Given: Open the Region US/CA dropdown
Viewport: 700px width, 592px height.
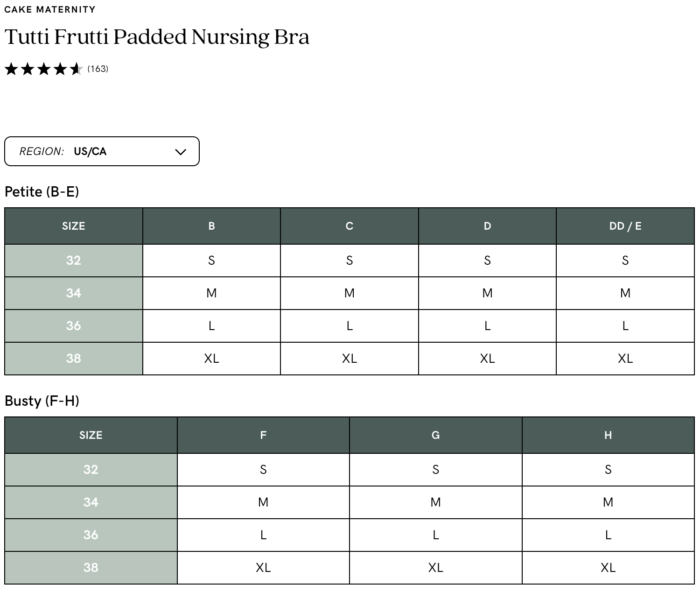Looking at the screenshot, I should point(102,151).
